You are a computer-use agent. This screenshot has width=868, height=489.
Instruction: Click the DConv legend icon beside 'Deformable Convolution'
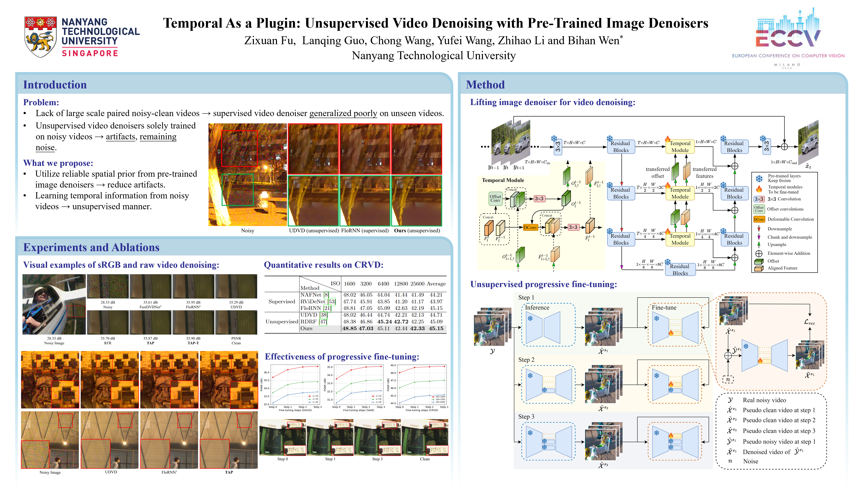pyautogui.click(x=759, y=219)
